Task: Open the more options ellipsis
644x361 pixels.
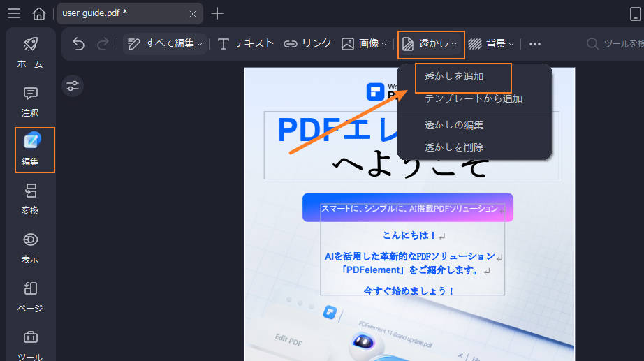Action: (535, 43)
